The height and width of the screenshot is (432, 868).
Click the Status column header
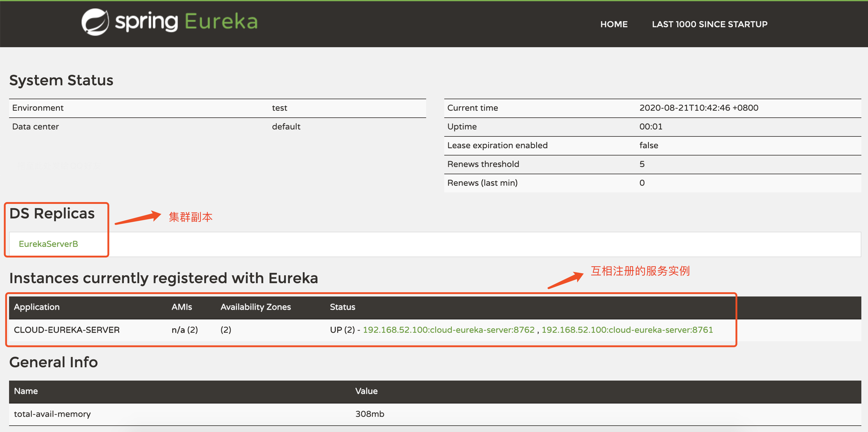point(342,307)
